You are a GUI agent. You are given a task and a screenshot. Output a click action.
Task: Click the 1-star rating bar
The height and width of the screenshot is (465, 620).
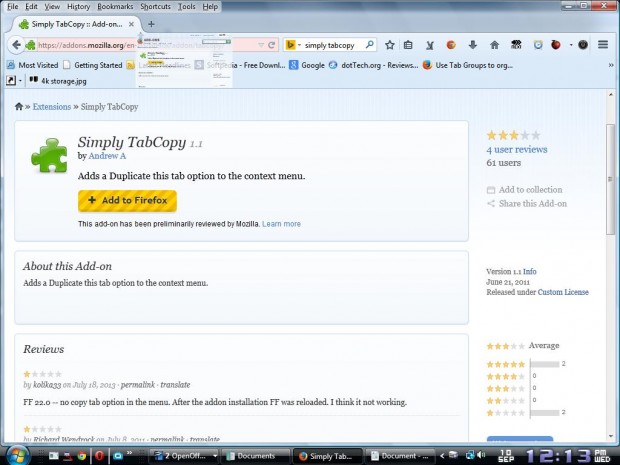545,412
